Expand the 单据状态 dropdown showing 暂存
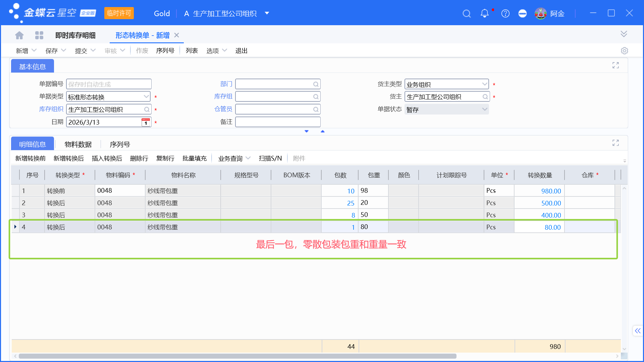 [x=484, y=109]
